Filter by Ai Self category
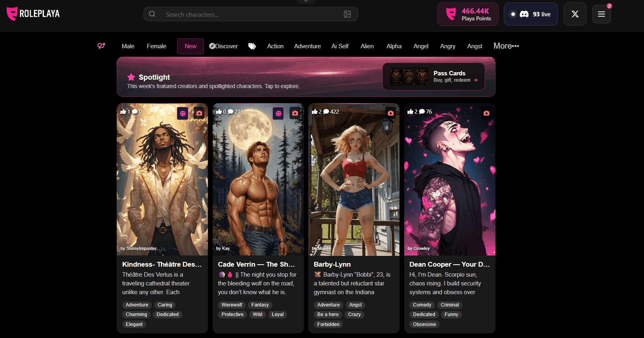The image size is (644, 338). (340, 46)
